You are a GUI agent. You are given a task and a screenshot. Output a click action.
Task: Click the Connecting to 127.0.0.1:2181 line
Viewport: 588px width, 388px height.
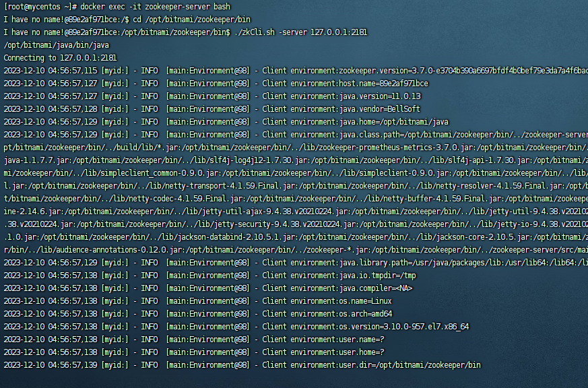60,58
